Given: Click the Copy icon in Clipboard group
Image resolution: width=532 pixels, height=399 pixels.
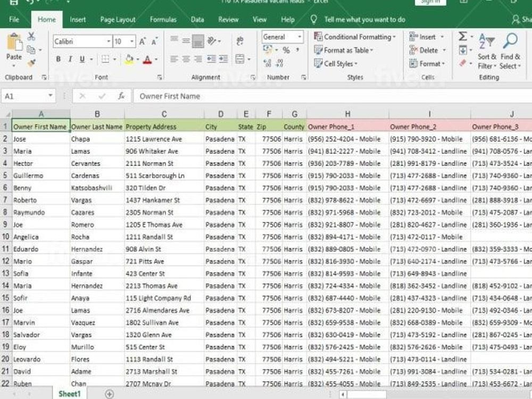Looking at the screenshot, I should [x=31, y=50].
